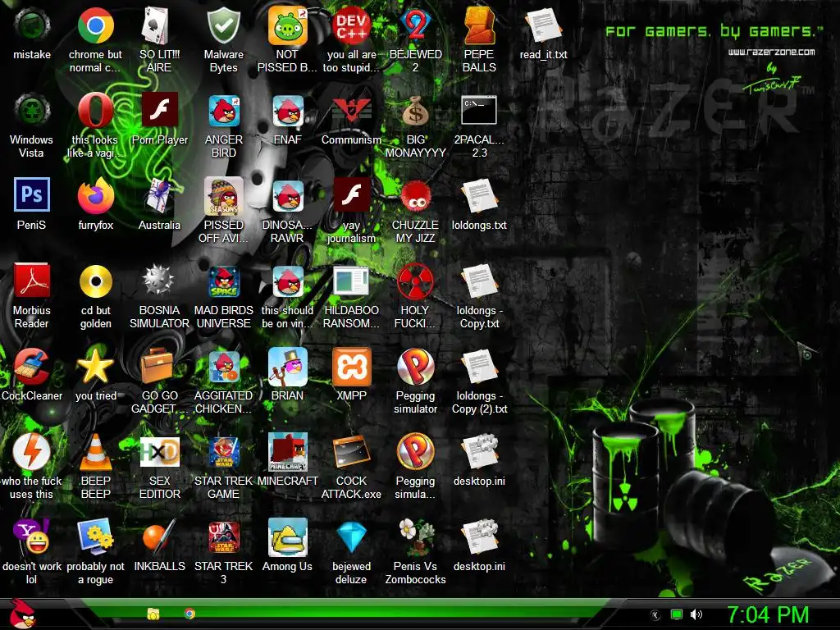
Task: Select the loldongs.txt file
Action: [479, 195]
